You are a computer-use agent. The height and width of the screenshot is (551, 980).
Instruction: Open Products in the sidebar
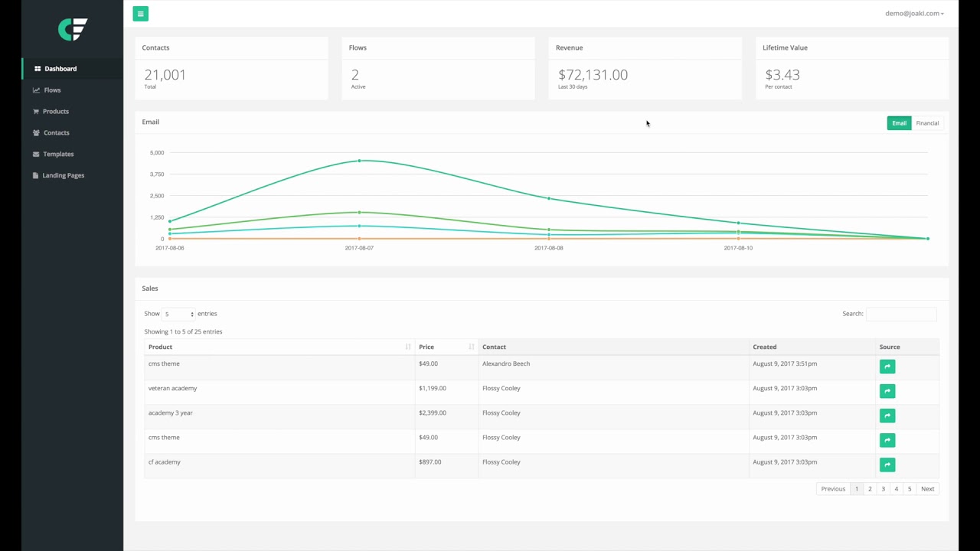[73, 112]
